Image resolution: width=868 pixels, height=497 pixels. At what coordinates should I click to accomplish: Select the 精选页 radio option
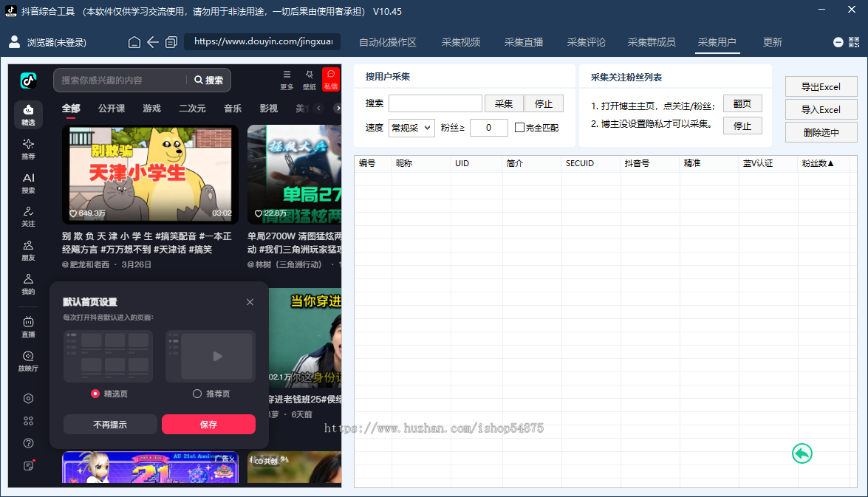click(x=95, y=394)
